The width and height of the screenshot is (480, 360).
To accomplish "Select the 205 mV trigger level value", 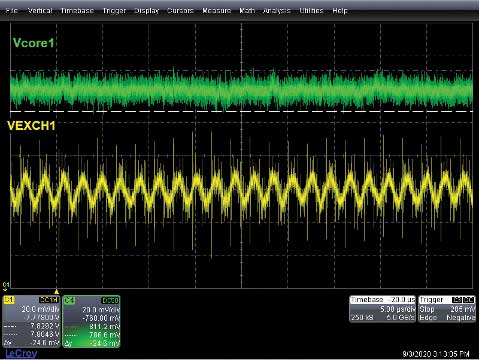I will (463, 309).
